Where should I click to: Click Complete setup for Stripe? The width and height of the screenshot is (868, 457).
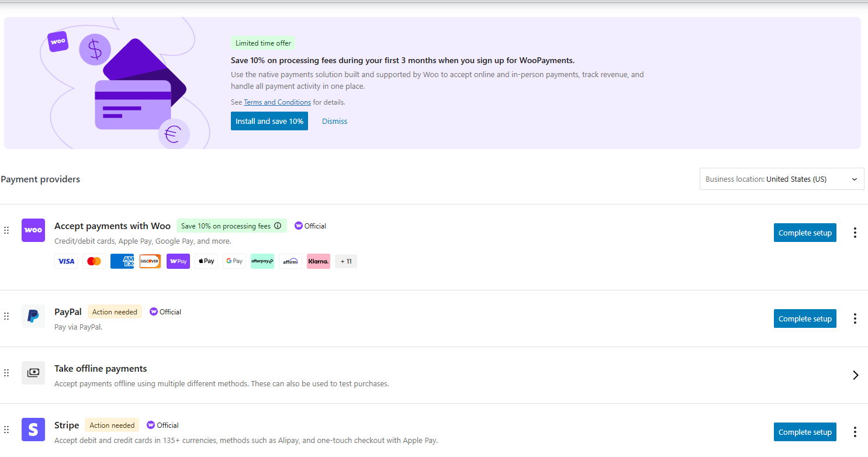(x=804, y=432)
